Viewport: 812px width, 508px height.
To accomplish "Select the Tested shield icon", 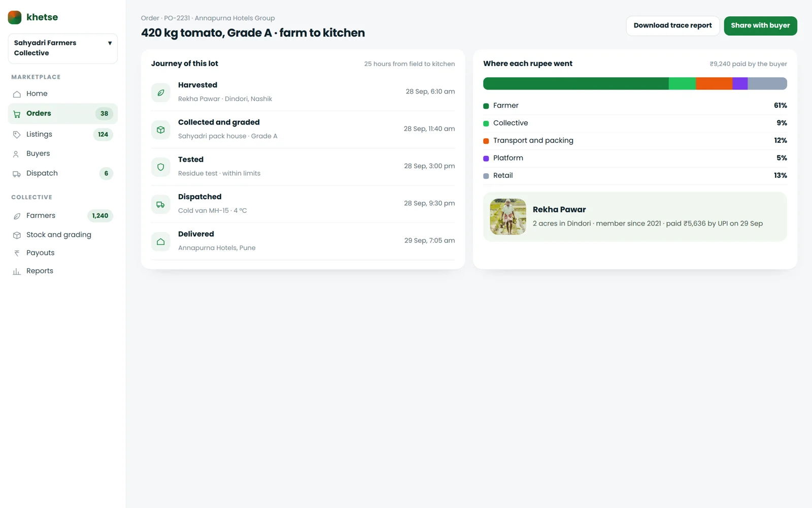I will tap(161, 167).
